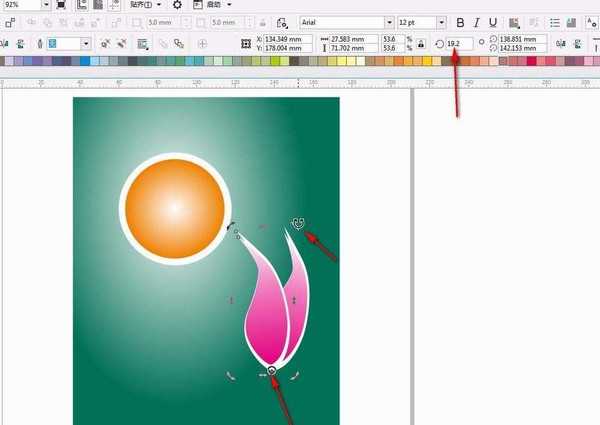Expand the Arial font dropdown
This screenshot has height=425, width=600.
[x=389, y=23]
